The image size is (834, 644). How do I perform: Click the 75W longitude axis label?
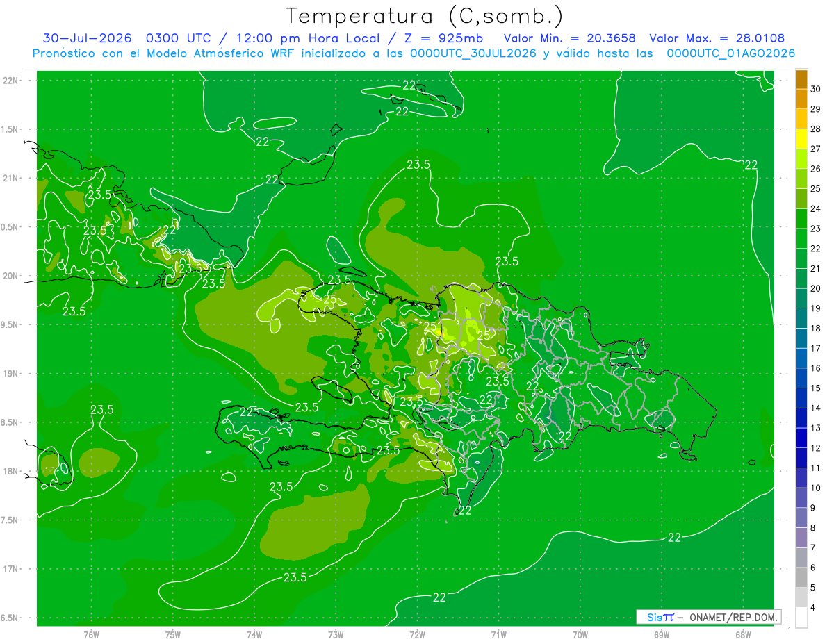(173, 634)
